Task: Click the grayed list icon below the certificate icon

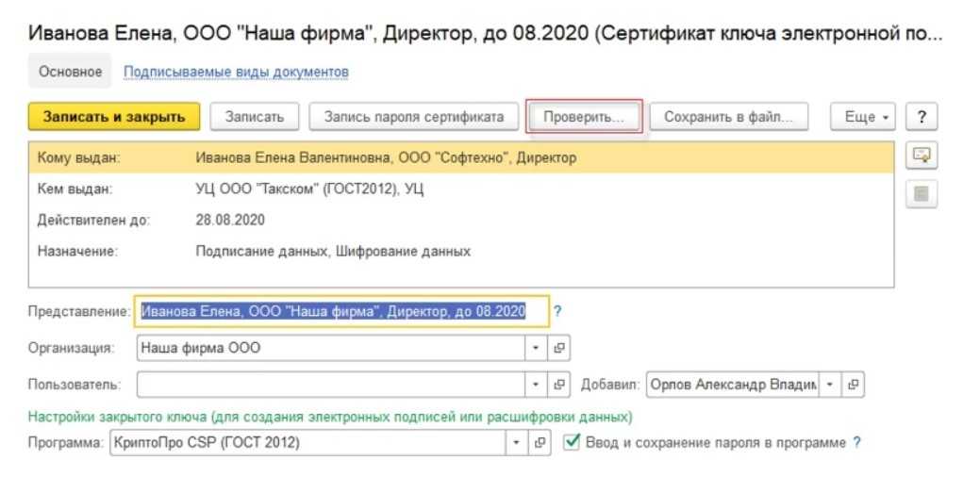Action: 922,194
